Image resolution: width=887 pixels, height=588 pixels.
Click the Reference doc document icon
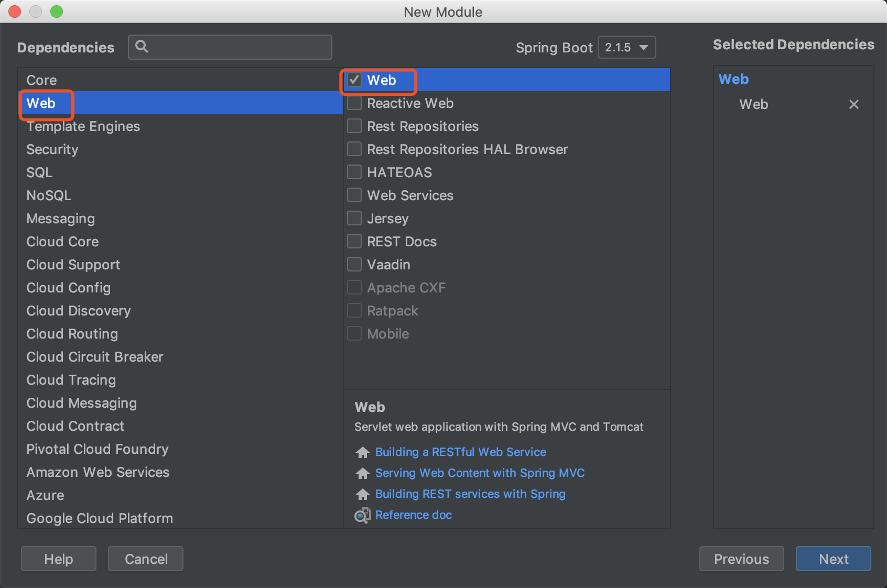click(x=362, y=516)
